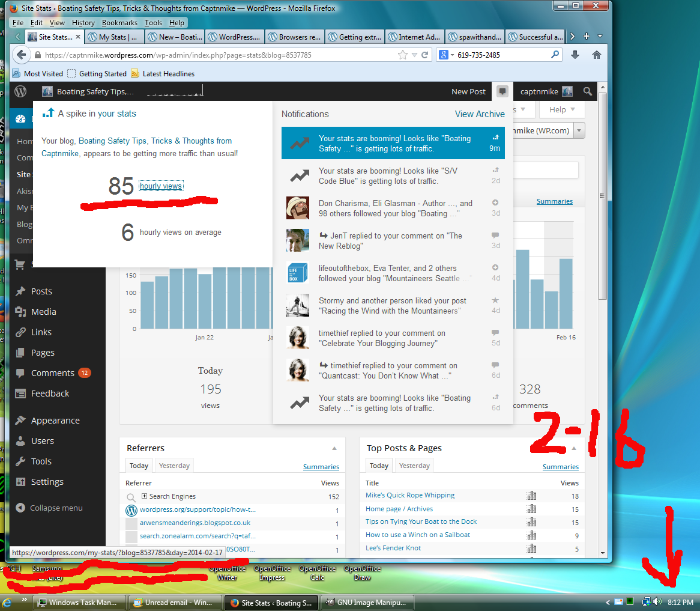700x611 pixels.
Task: Switch to Yesterday tab in Referrers
Action: pyautogui.click(x=174, y=466)
